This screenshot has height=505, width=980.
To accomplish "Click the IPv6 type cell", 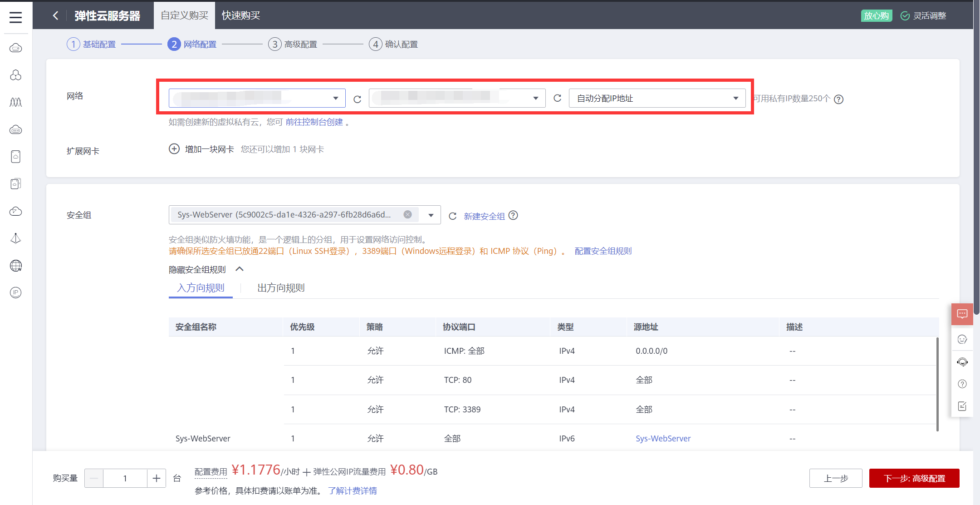I will [567, 438].
